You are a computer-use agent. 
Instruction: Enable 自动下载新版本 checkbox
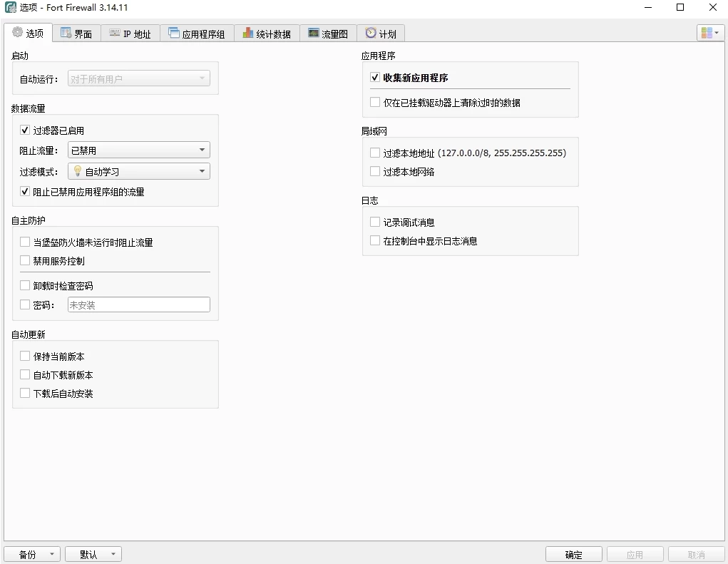click(25, 375)
